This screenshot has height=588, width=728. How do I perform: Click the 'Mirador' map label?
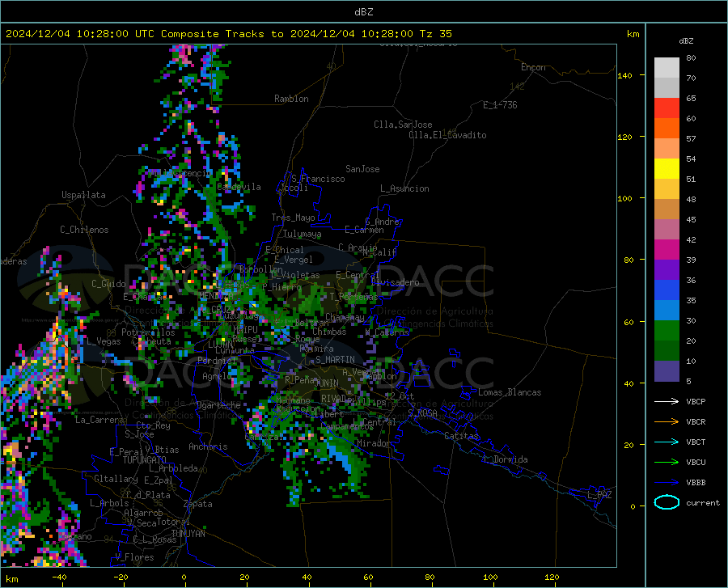[373, 443]
